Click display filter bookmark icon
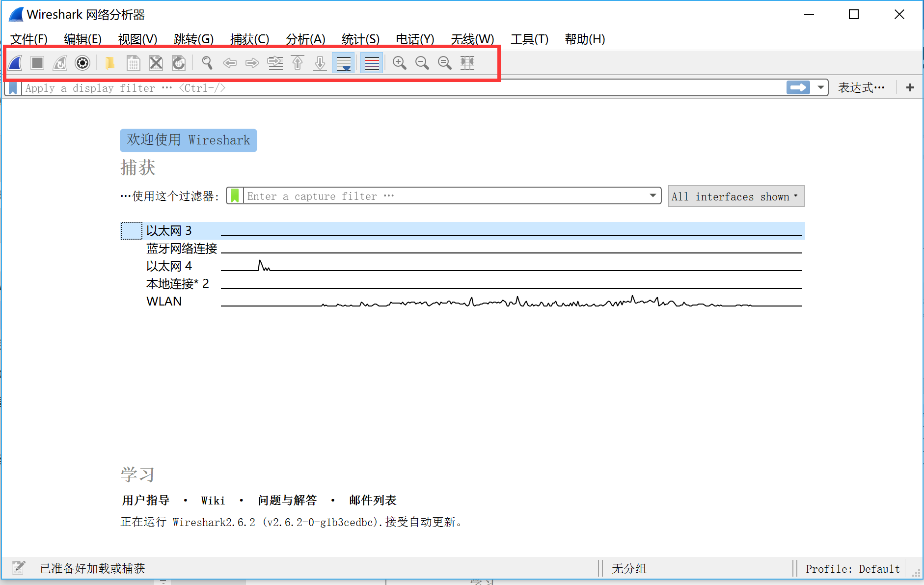The image size is (924, 585). (x=13, y=88)
